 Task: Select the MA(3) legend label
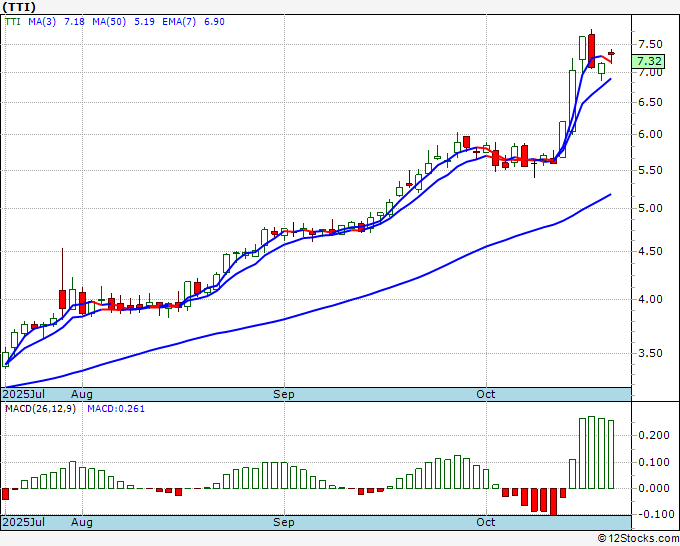(x=42, y=21)
